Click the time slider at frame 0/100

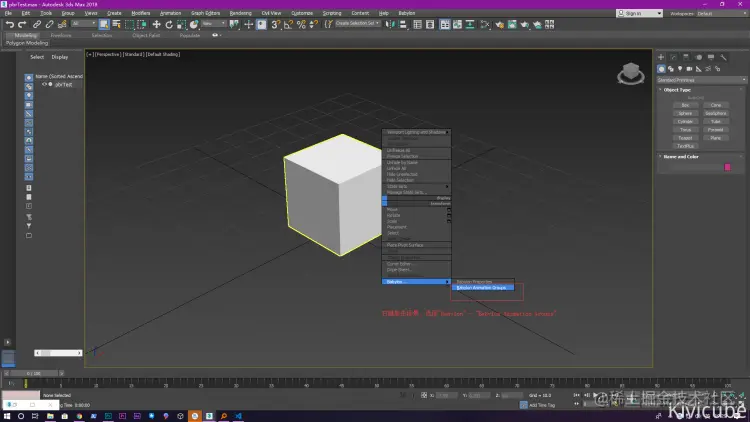[34, 373]
